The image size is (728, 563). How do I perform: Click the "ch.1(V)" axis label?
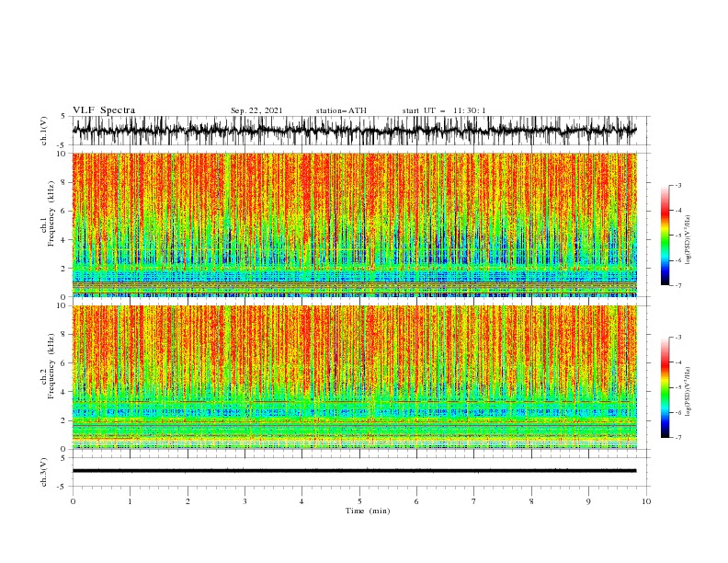[44, 131]
